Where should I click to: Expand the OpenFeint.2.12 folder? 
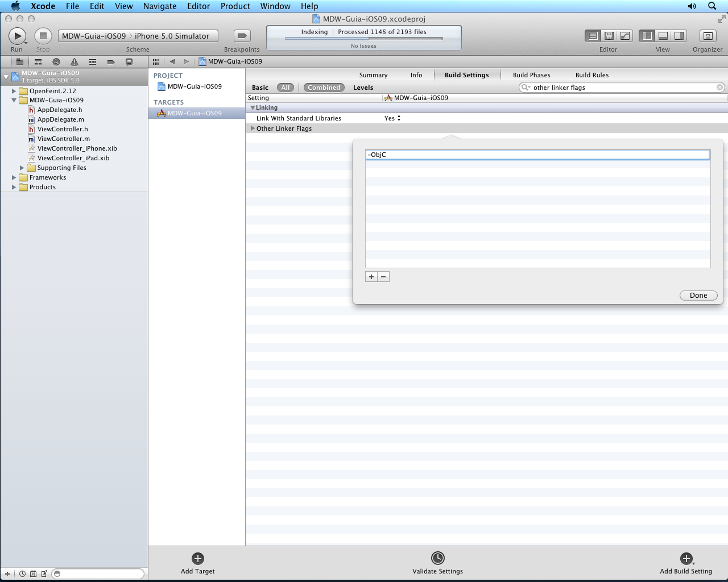point(14,91)
